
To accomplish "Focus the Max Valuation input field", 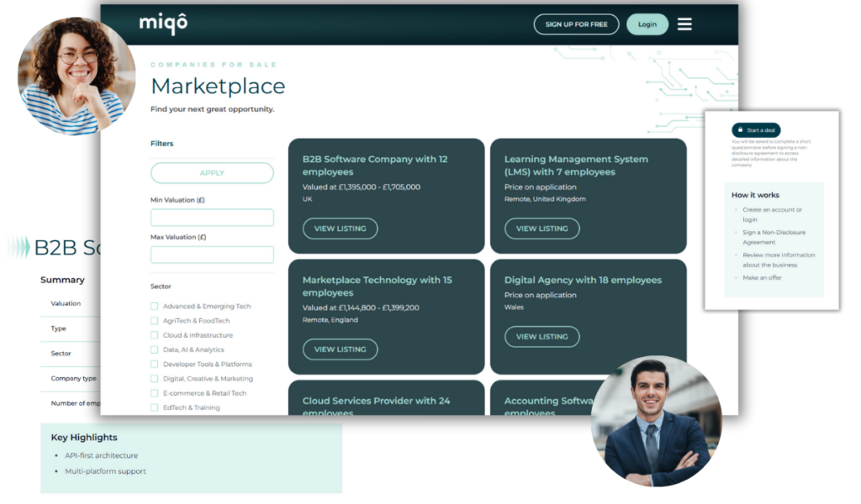I will point(212,255).
